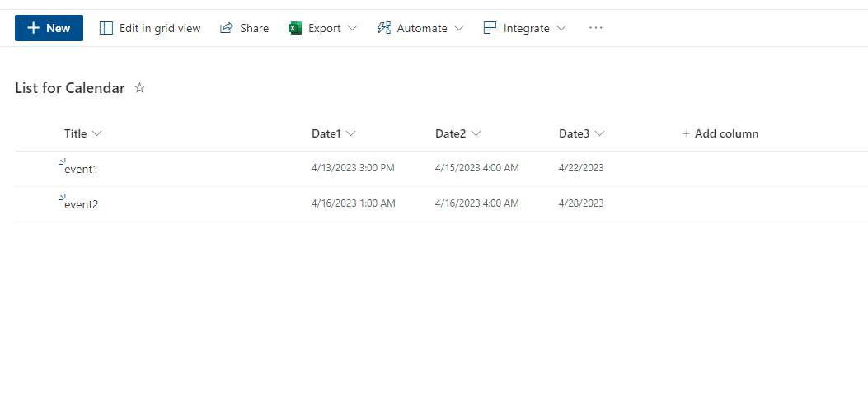The image size is (868, 397).
Task: Open the Date2 column header menu
Action: click(x=457, y=133)
